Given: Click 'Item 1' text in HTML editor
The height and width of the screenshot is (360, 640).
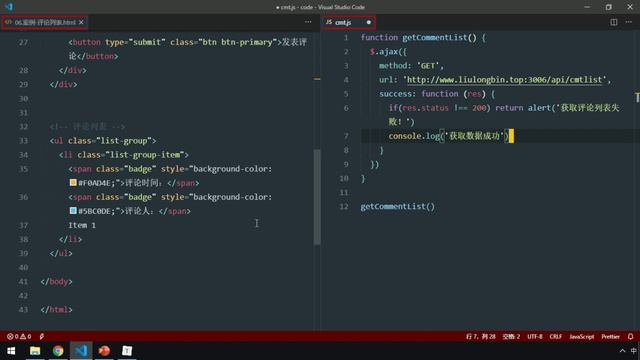Looking at the screenshot, I should (82, 225).
